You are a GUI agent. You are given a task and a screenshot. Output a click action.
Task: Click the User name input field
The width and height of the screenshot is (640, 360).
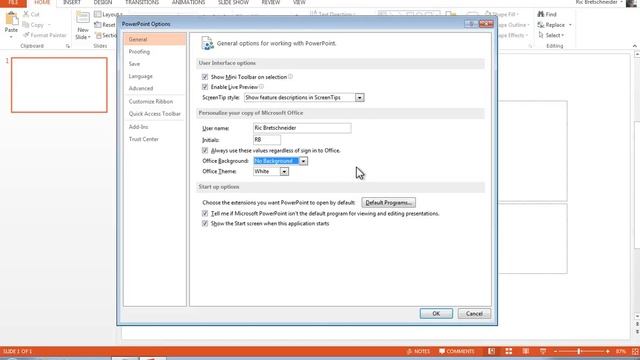pos(302,128)
